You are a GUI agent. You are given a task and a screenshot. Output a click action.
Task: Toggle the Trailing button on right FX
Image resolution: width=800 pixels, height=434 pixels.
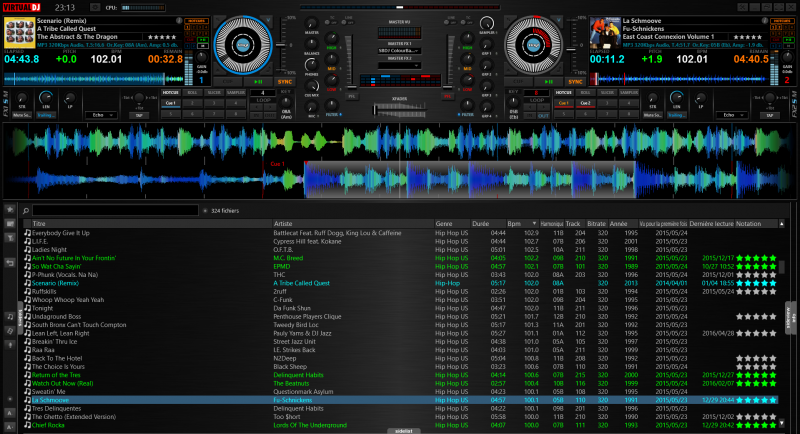(676, 115)
